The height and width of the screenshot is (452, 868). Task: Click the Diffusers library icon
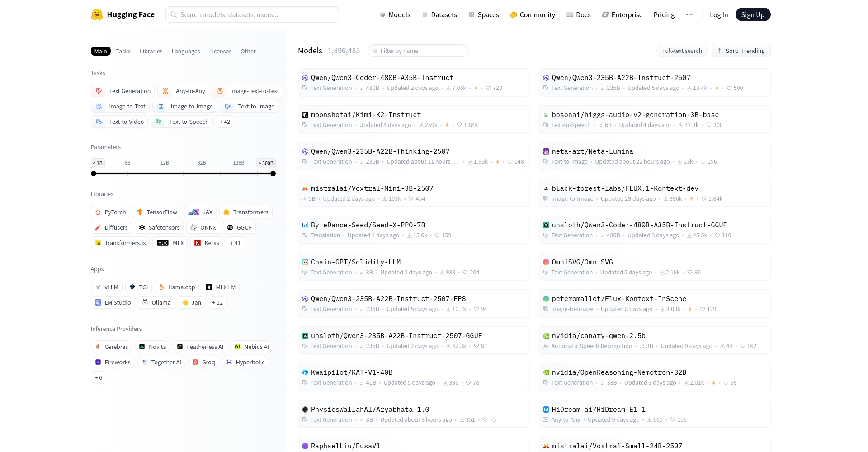tap(98, 227)
